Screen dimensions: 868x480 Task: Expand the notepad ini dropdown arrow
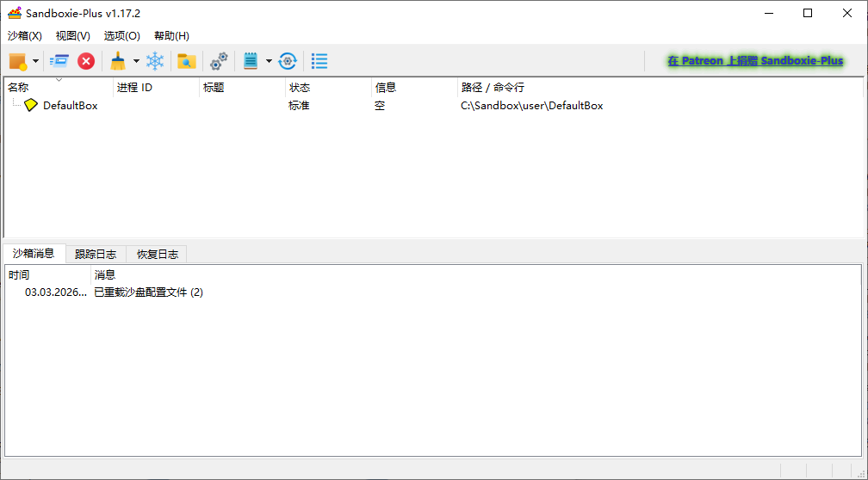tap(269, 62)
